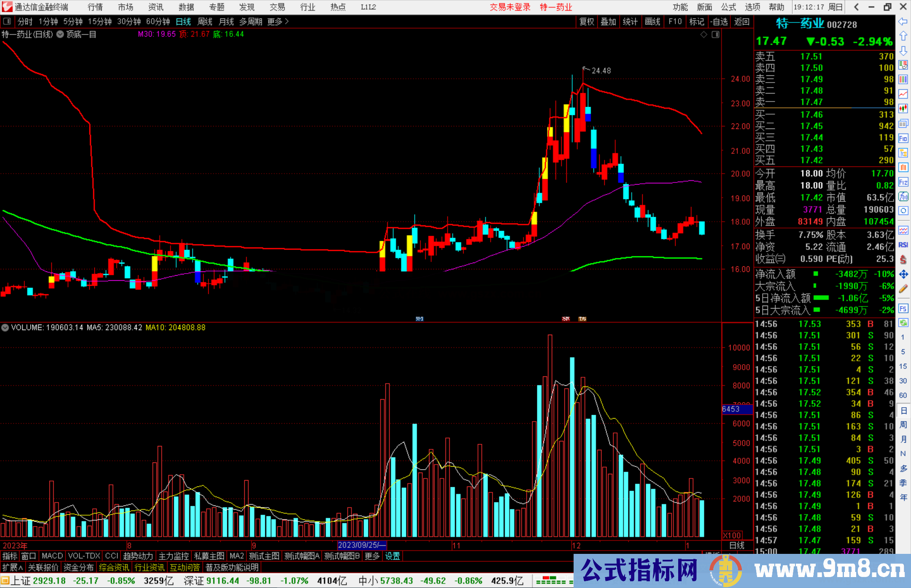Switch to 5-minute period in sidebar

[x=903, y=352]
